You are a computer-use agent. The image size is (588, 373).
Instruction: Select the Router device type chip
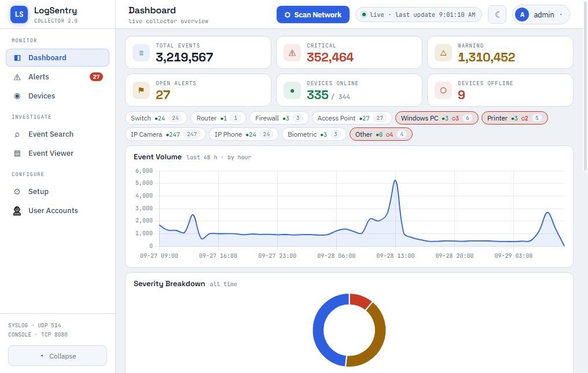[x=218, y=118]
